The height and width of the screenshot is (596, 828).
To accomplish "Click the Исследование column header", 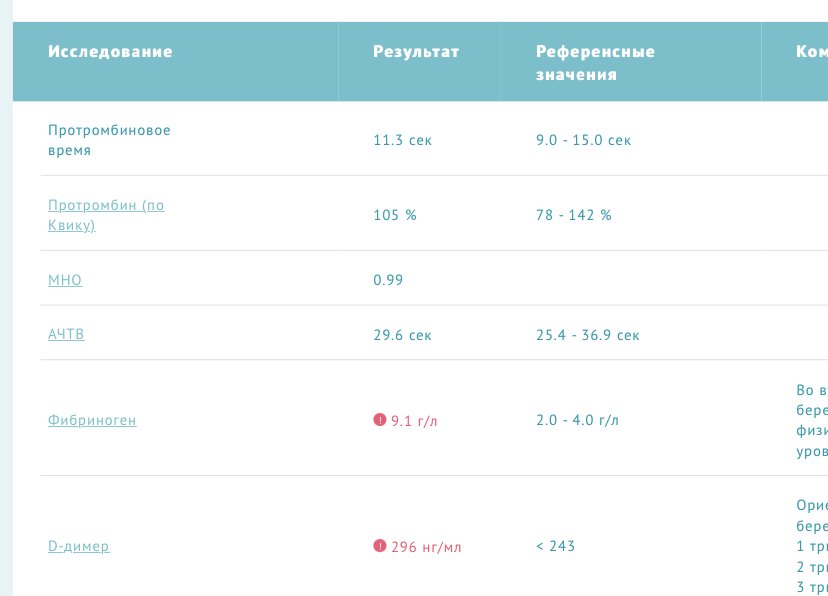I will 110,51.
